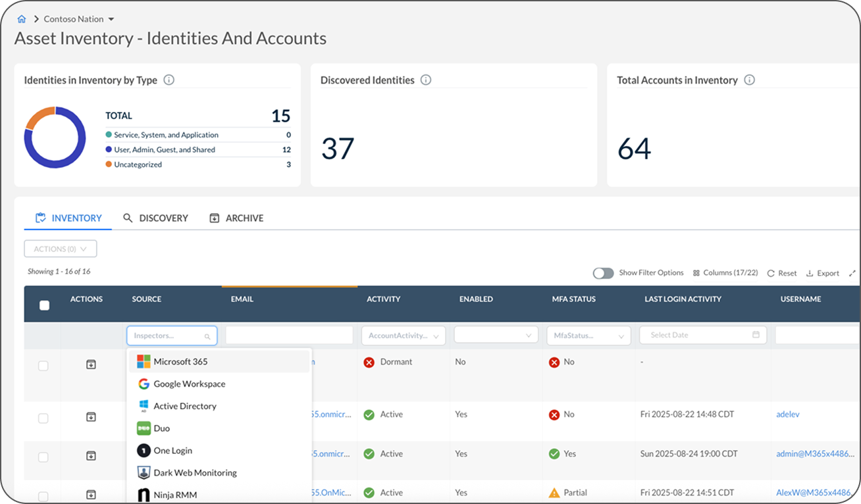Image resolution: width=861 pixels, height=504 pixels.
Task: Open the calendar icon in Select Date filter
Action: point(756,335)
